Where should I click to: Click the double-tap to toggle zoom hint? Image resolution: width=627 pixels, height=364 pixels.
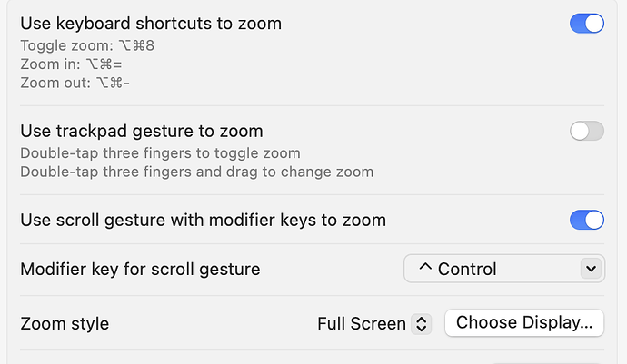(x=160, y=152)
